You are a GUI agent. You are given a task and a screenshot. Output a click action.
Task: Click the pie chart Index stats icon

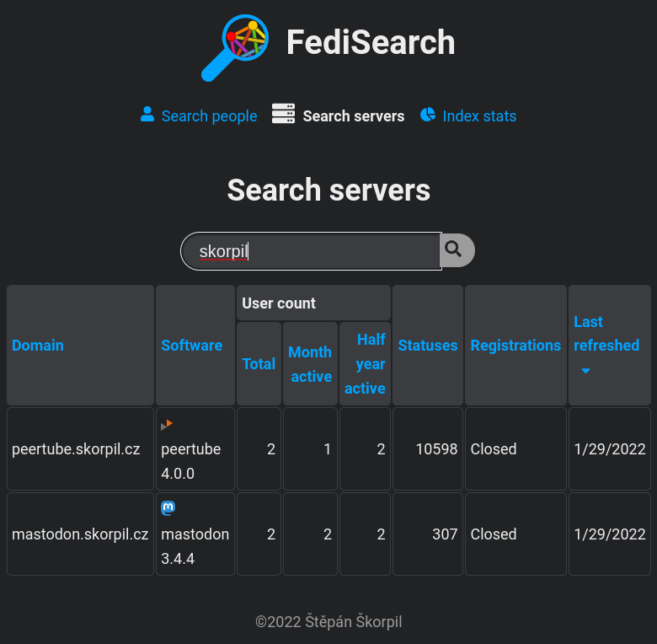[x=428, y=115]
